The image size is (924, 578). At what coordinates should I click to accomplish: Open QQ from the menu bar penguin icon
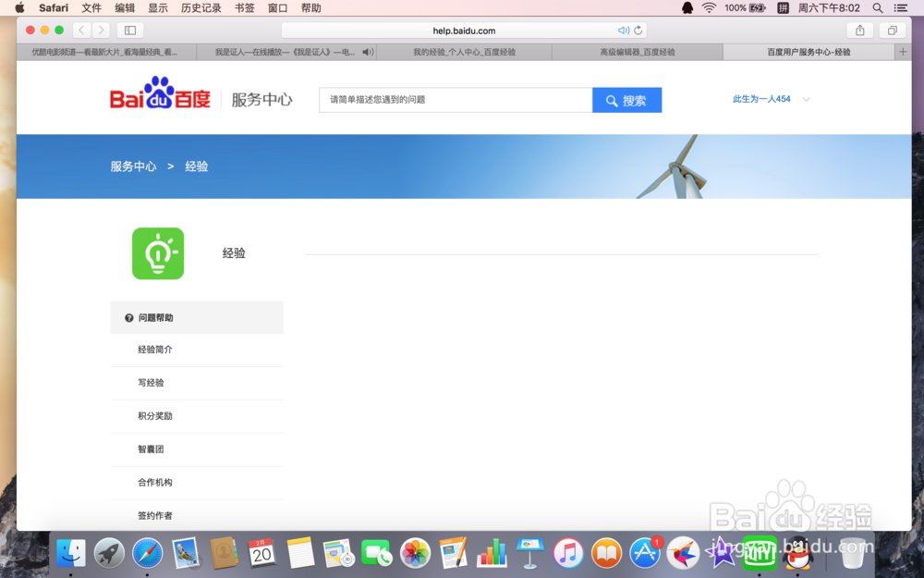click(x=687, y=7)
